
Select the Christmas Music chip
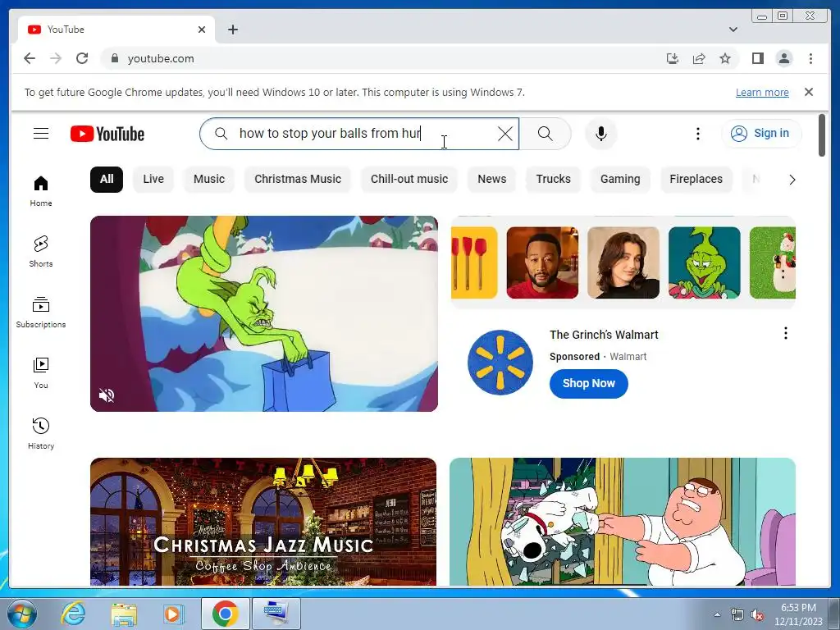(x=297, y=179)
